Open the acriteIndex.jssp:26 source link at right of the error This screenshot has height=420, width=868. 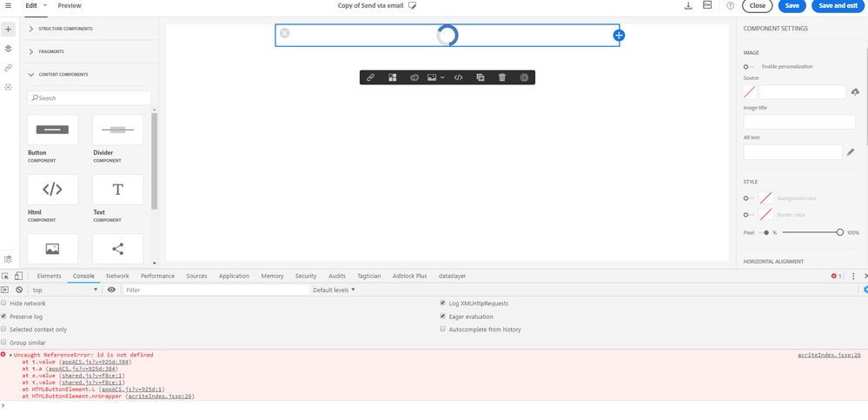pos(829,355)
